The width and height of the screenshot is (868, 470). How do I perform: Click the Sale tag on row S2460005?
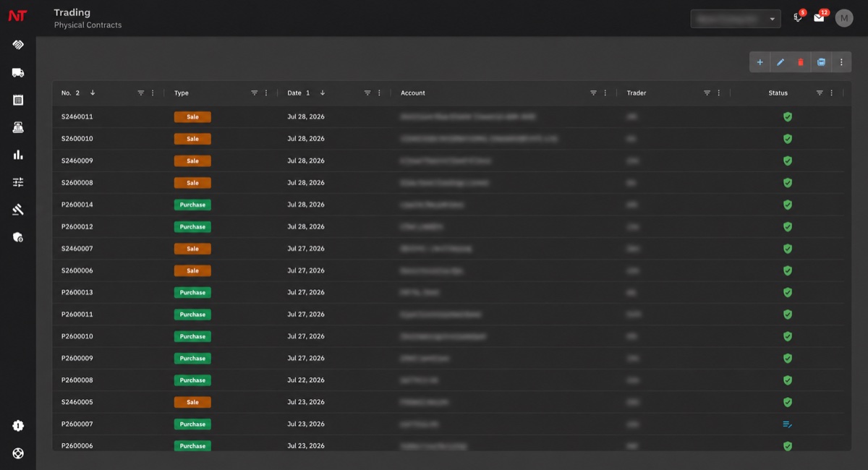(192, 402)
